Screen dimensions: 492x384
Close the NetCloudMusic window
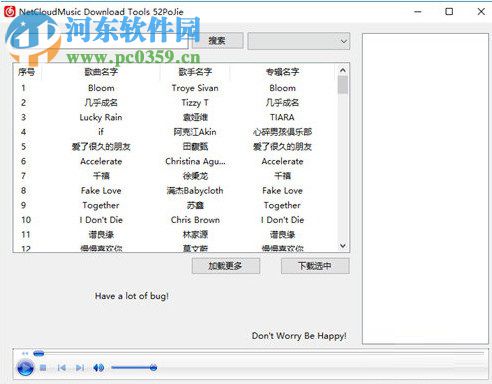tap(481, 12)
